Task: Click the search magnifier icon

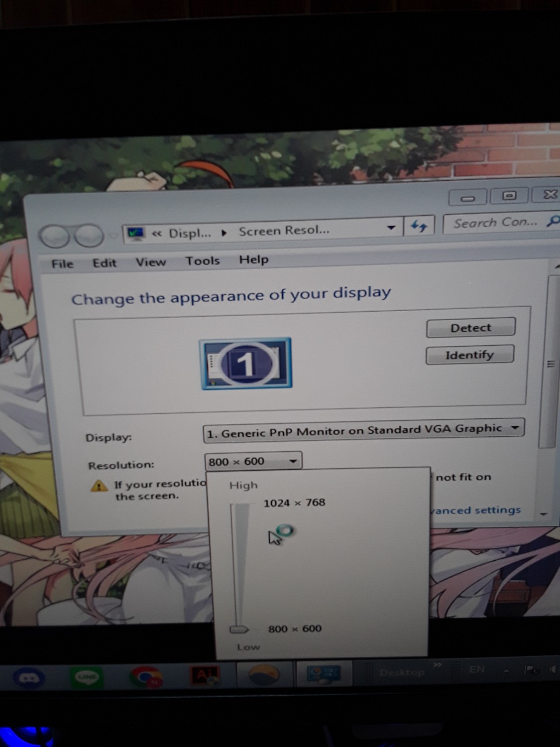Action: [x=552, y=220]
